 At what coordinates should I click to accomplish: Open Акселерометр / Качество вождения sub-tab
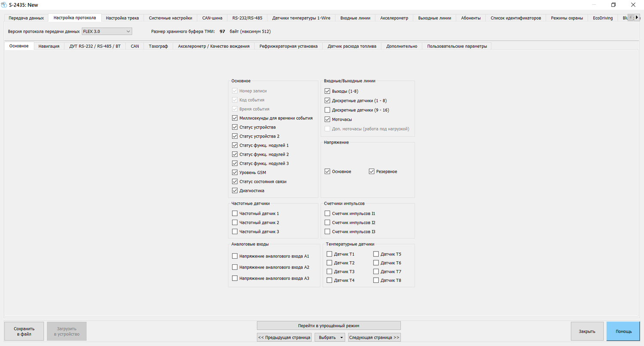click(x=214, y=46)
